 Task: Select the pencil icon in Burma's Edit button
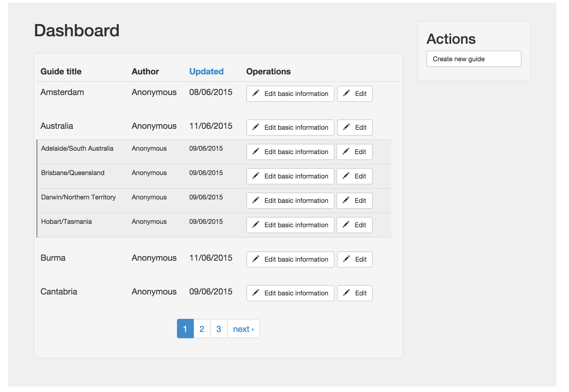(346, 259)
